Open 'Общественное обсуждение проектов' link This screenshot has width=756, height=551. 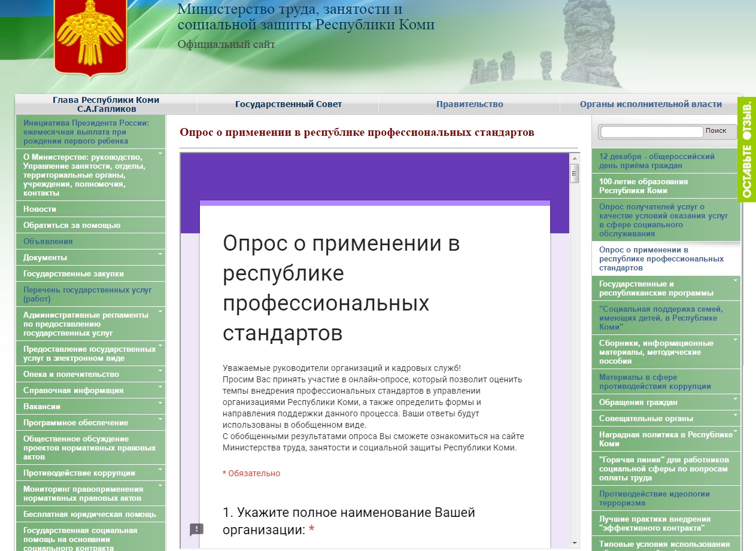tap(90, 448)
